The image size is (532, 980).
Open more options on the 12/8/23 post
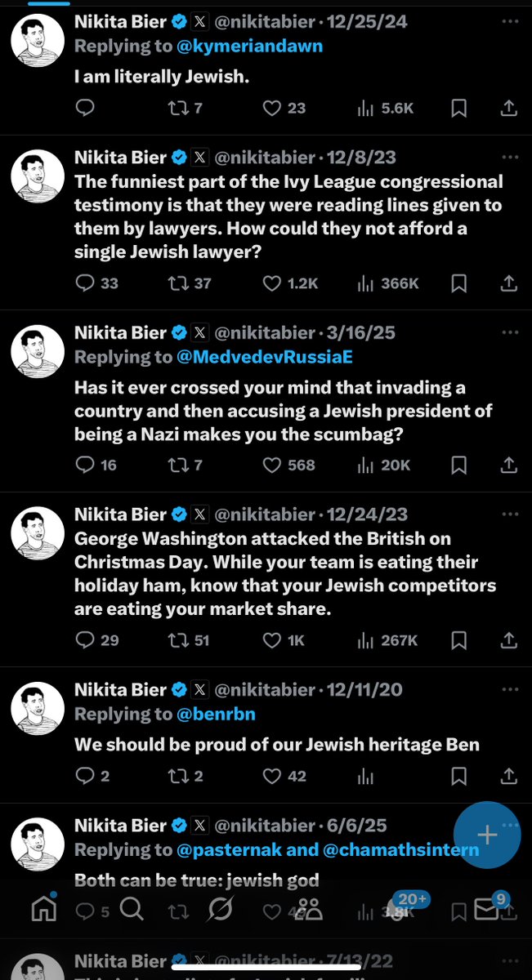tap(510, 157)
